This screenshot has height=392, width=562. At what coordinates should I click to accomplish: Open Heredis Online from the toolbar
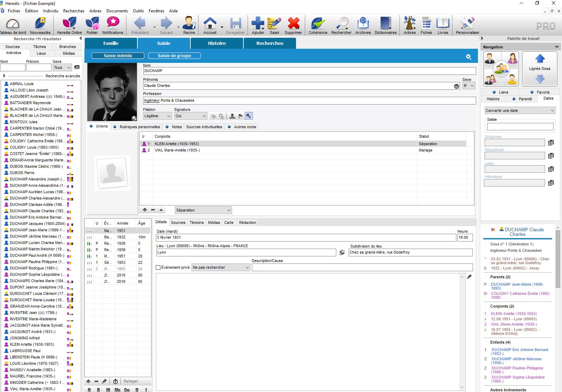[69, 26]
